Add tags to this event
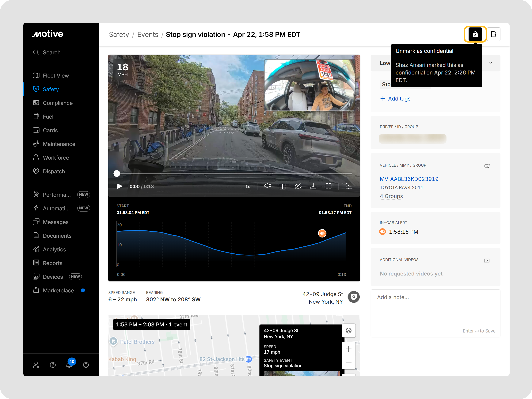Screen dimensions: 532x399 (395, 99)
